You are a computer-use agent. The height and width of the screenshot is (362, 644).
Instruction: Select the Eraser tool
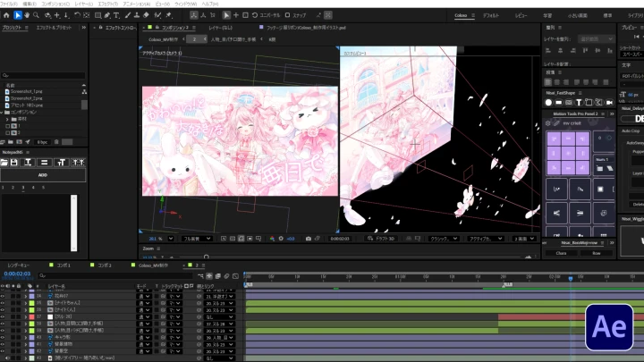[146, 15]
